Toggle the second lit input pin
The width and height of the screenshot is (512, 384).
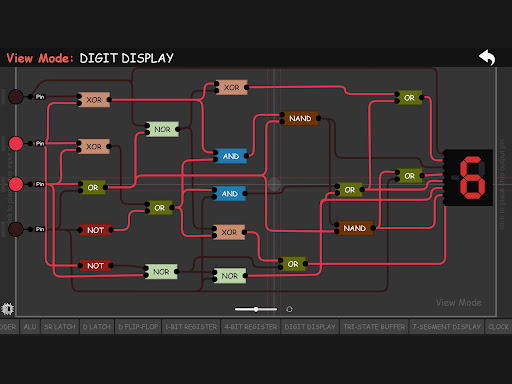(x=15, y=184)
